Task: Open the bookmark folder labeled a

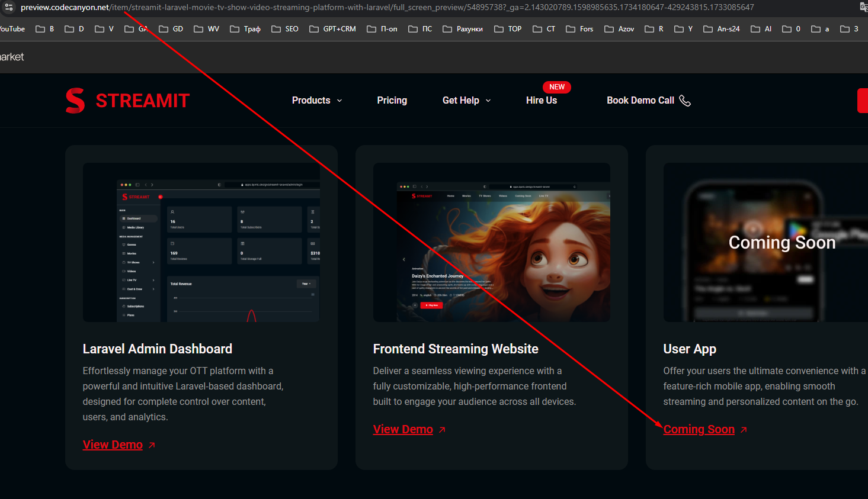Action: coord(820,28)
